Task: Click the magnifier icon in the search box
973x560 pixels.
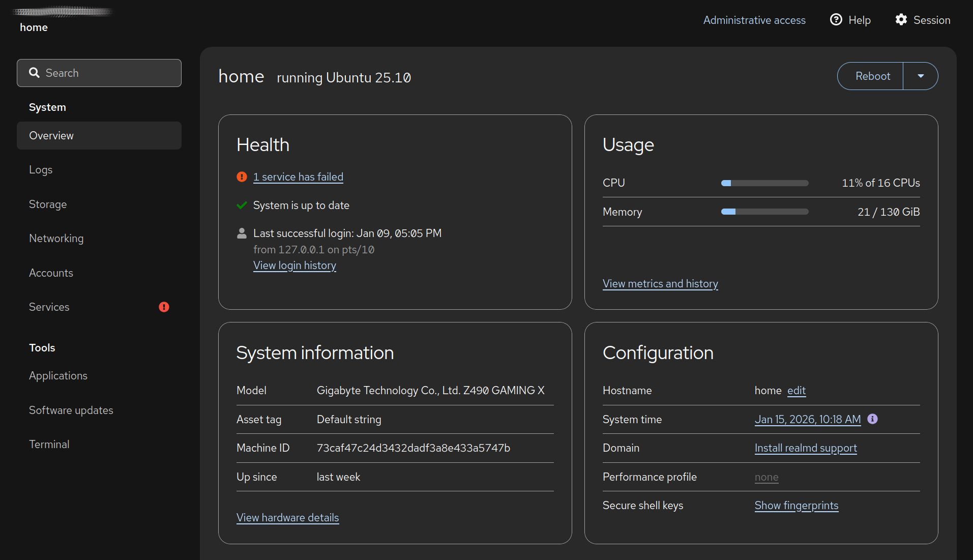Action: 34,73
